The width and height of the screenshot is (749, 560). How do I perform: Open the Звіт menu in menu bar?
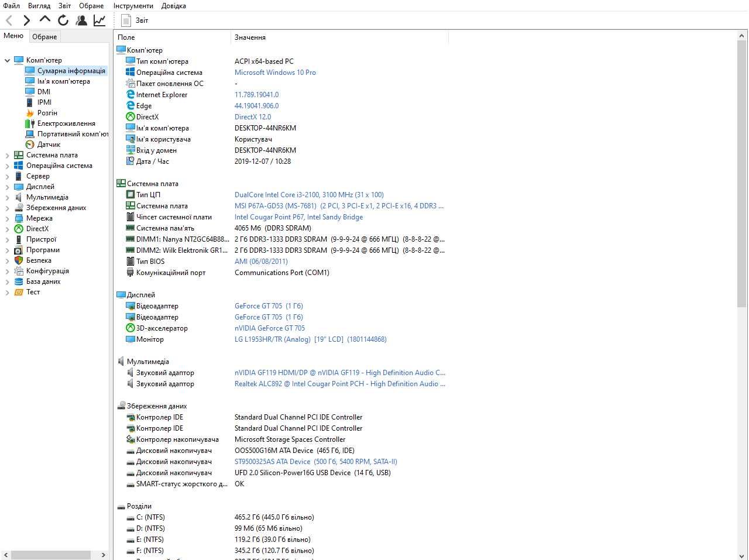[x=65, y=5]
